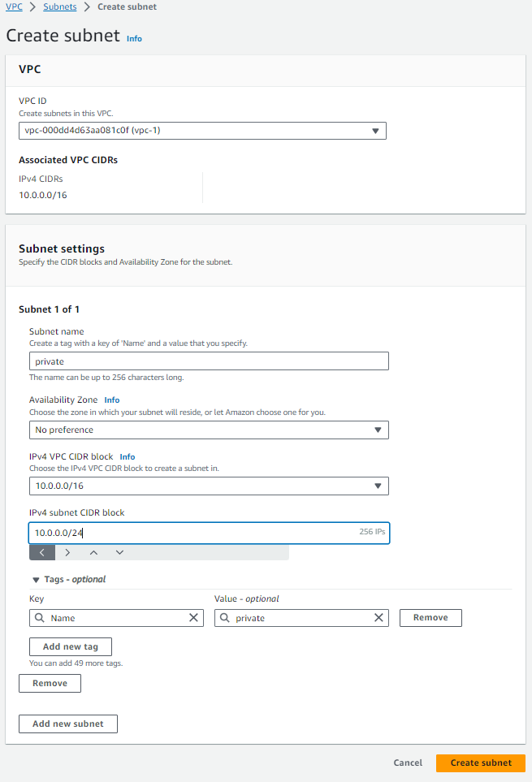Screen dimensions: 532x782
Task: Click the search icon in the Value field
Action: click(225, 618)
